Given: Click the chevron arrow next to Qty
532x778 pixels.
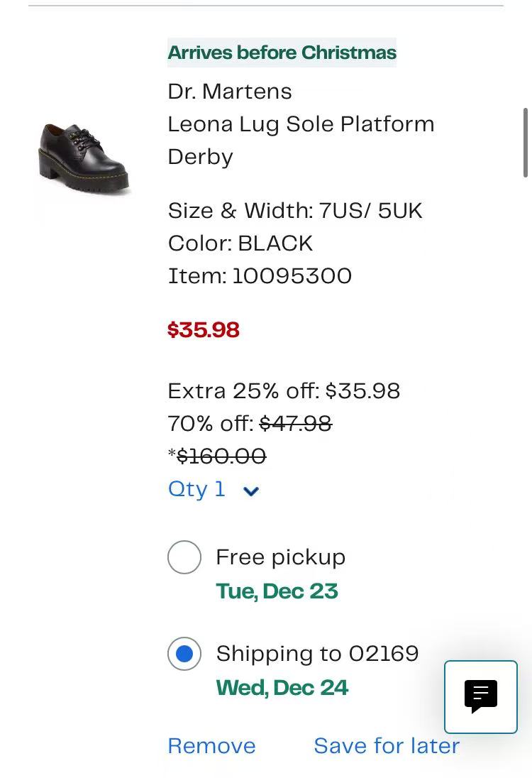Looking at the screenshot, I should 251,491.
